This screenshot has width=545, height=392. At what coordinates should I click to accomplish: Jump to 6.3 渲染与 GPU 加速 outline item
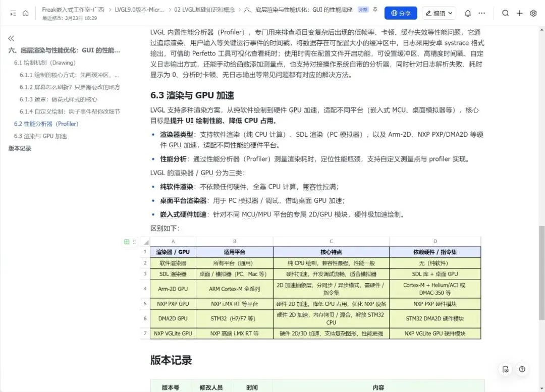(40, 136)
